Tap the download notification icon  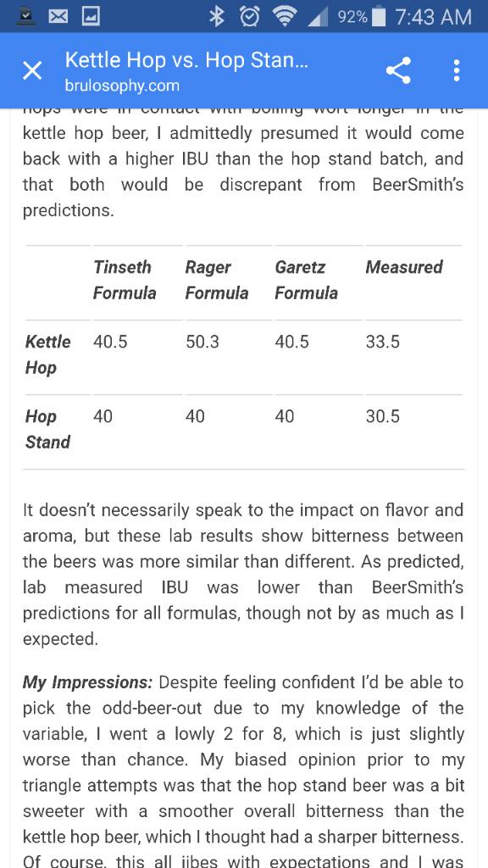point(25,17)
